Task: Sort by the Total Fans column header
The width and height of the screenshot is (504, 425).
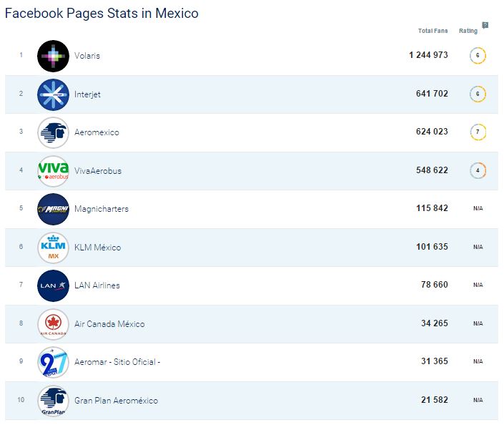Action: click(433, 31)
